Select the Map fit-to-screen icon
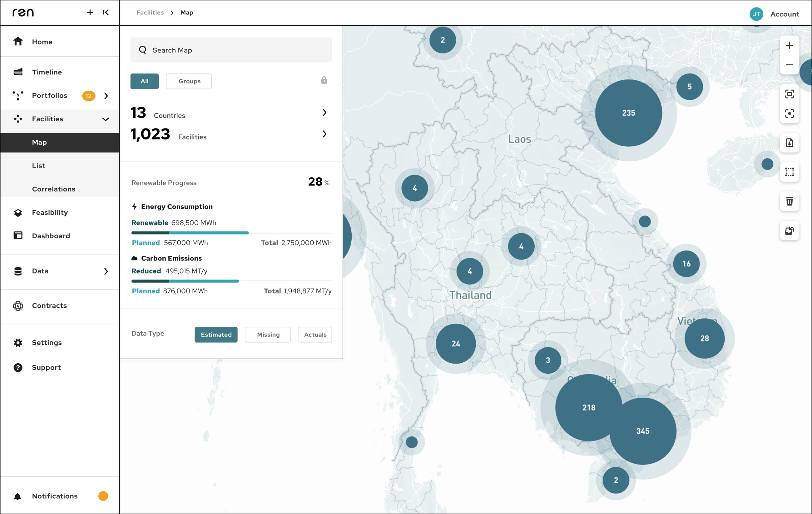The image size is (812, 514). (x=789, y=95)
